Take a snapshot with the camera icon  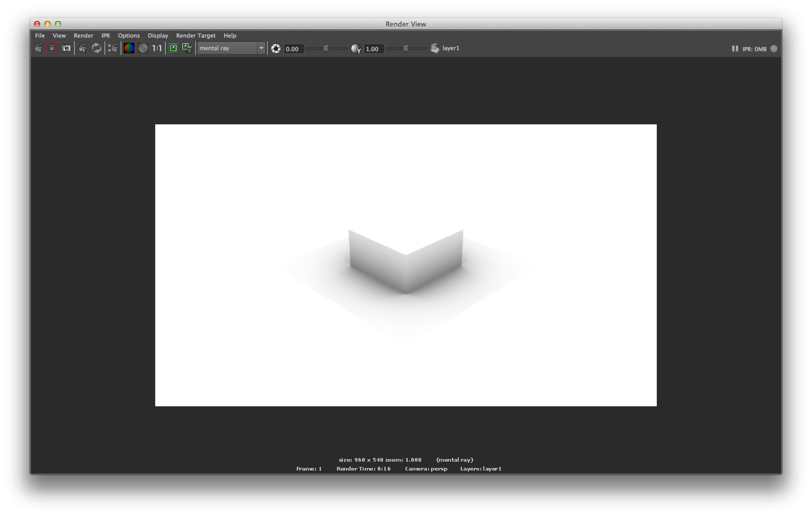tap(66, 48)
